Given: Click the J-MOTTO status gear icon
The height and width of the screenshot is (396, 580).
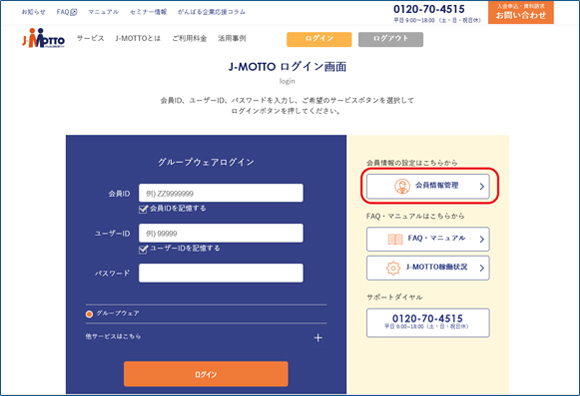Looking at the screenshot, I should coord(393,268).
